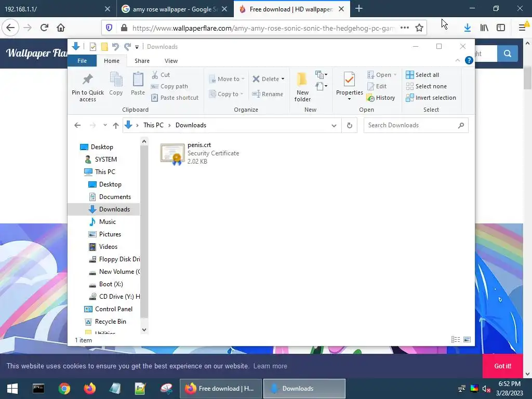Click Rename in Organize group
The width and height of the screenshot is (532, 399).
[x=268, y=94]
